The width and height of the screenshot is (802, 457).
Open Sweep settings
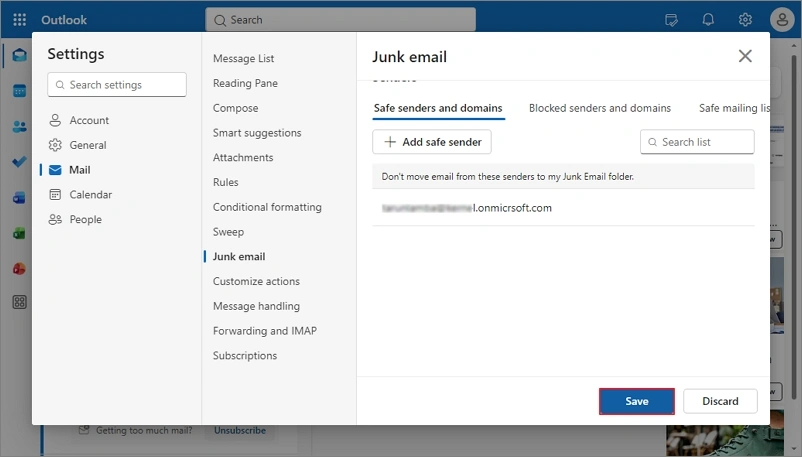(228, 232)
